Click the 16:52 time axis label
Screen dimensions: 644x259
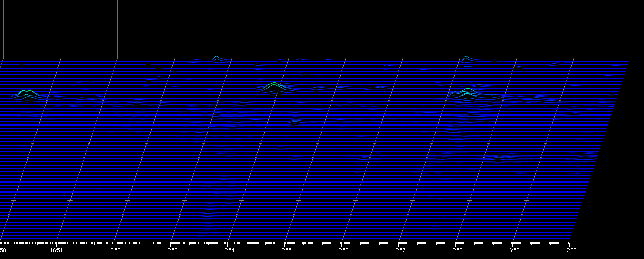pos(114,250)
